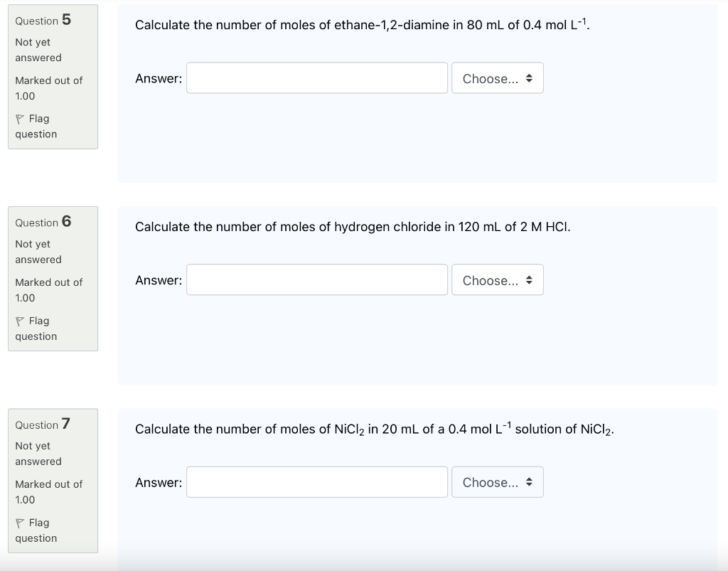
Task: Click the ethane-1,2-diamine question text
Action: click(363, 25)
